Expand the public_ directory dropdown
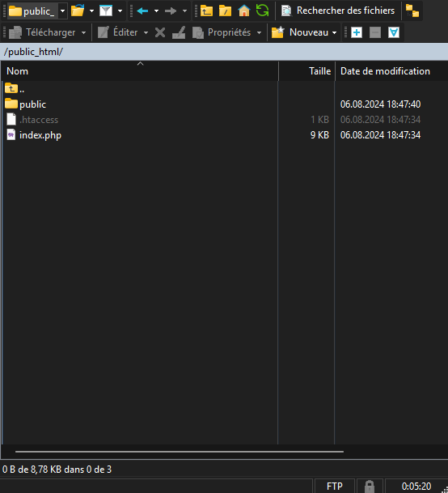Screen dimensions: 448x493 point(62,11)
